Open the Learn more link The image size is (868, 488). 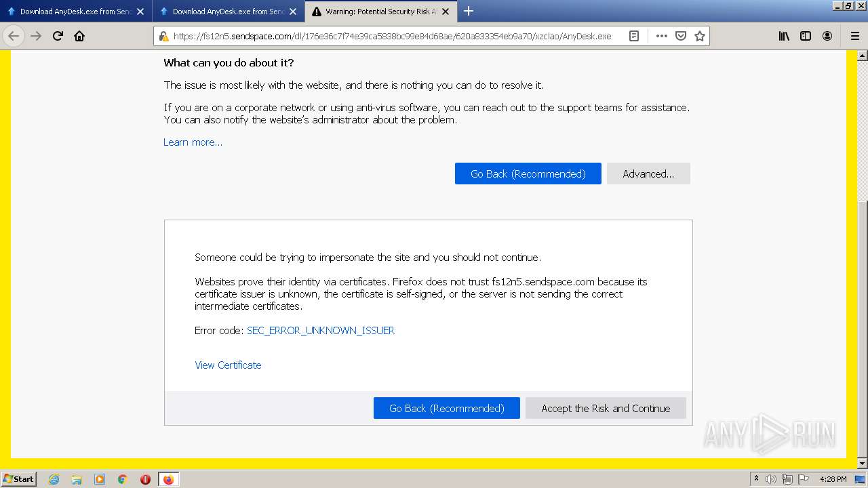point(193,142)
